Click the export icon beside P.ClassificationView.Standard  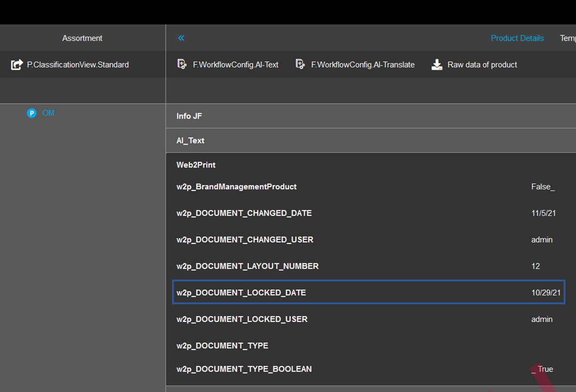[x=17, y=64]
